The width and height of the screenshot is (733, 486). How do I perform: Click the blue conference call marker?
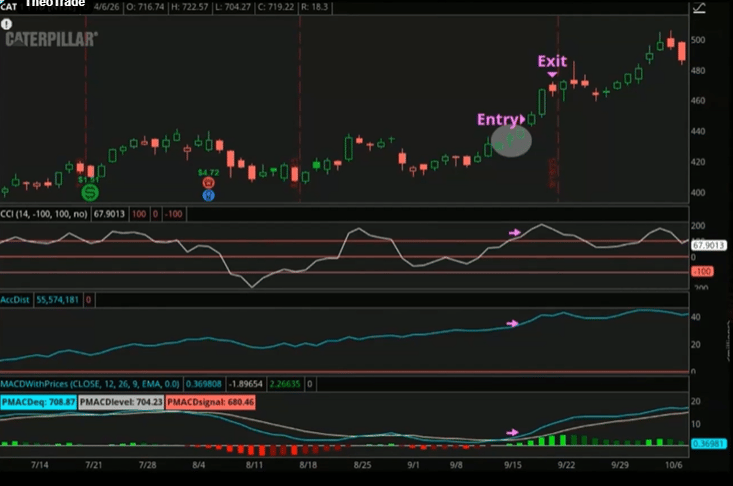(x=208, y=195)
